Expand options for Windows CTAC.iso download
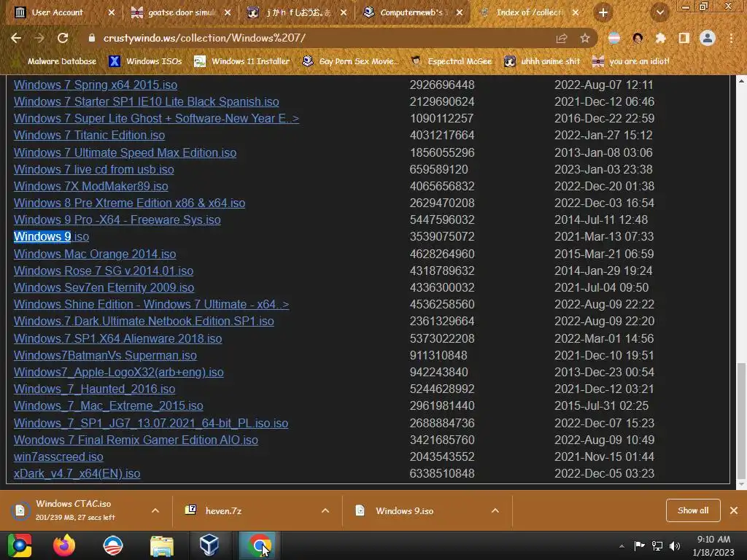The height and width of the screenshot is (560, 747). [155, 510]
